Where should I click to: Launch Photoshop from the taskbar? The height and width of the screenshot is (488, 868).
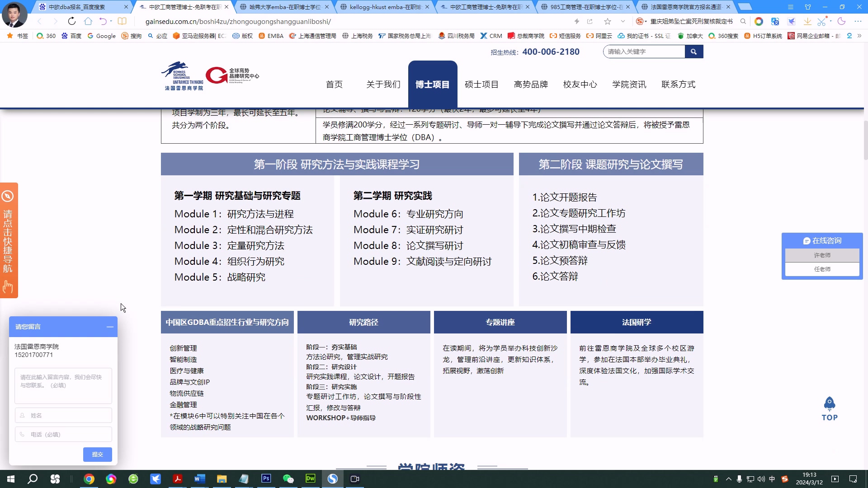(266, 479)
